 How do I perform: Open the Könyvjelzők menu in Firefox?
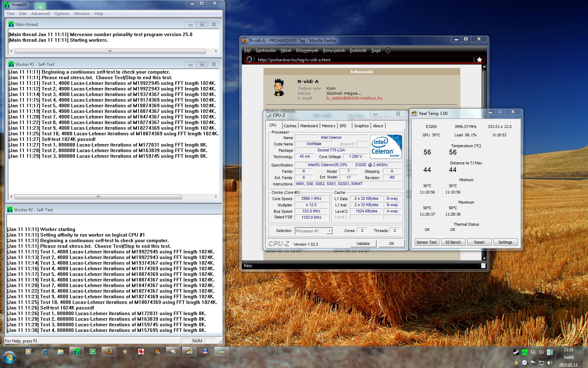[x=334, y=50]
